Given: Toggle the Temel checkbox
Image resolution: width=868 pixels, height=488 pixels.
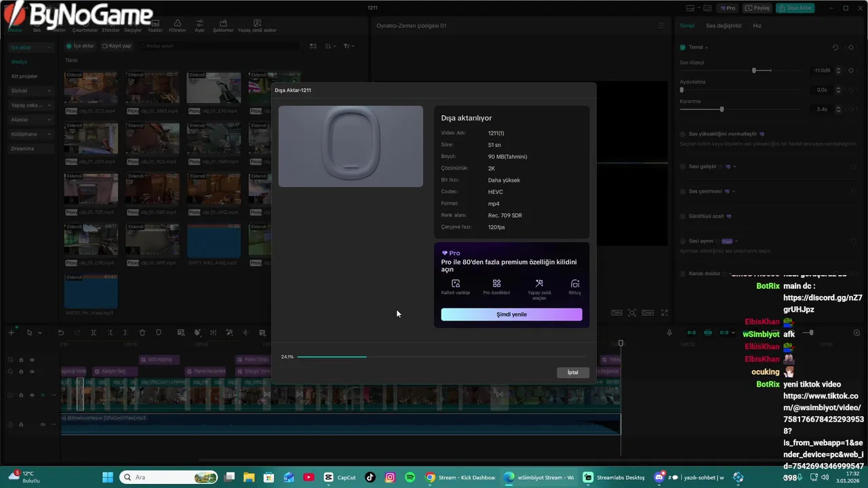Looking at the screenshot, I should coord(682,47).
